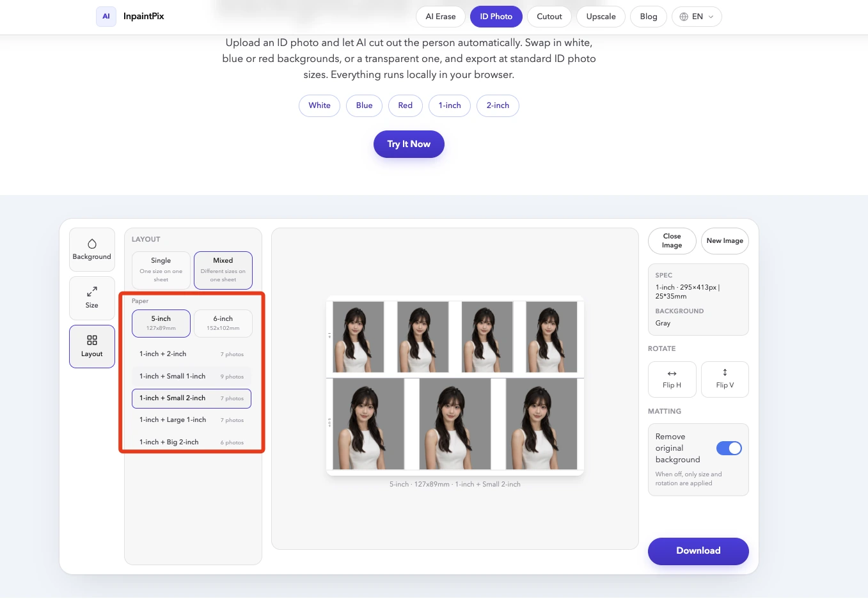The width and height of the screenshot is (868, 601).
Task: Click the Gray background value
Action: click(663, 324)
